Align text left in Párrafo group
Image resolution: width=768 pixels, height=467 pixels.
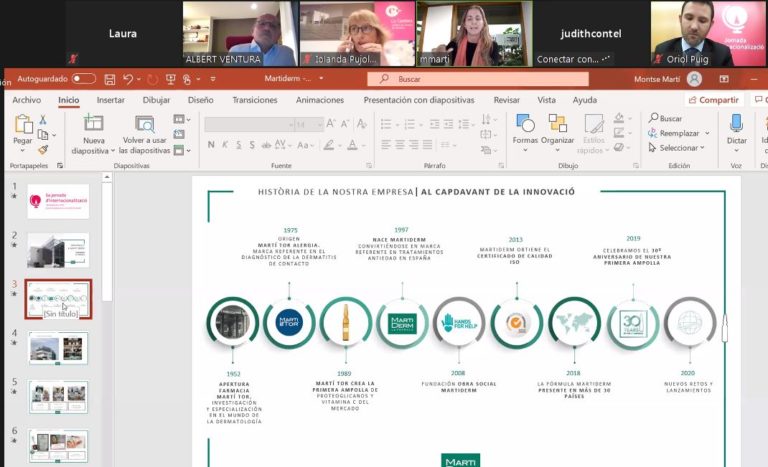coord(386,145)
